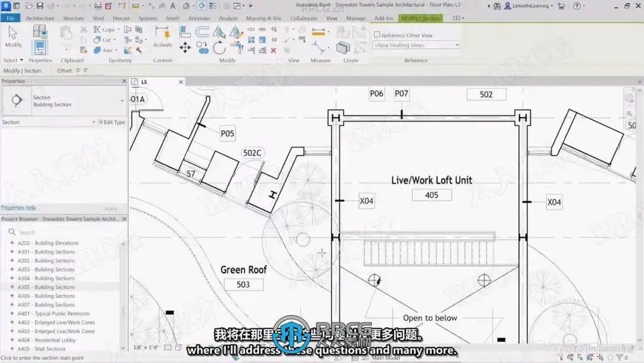Click the Help question mark icon
Image resolution: width=644 pixels, height=363 pixels.
[x=577, y=6]
